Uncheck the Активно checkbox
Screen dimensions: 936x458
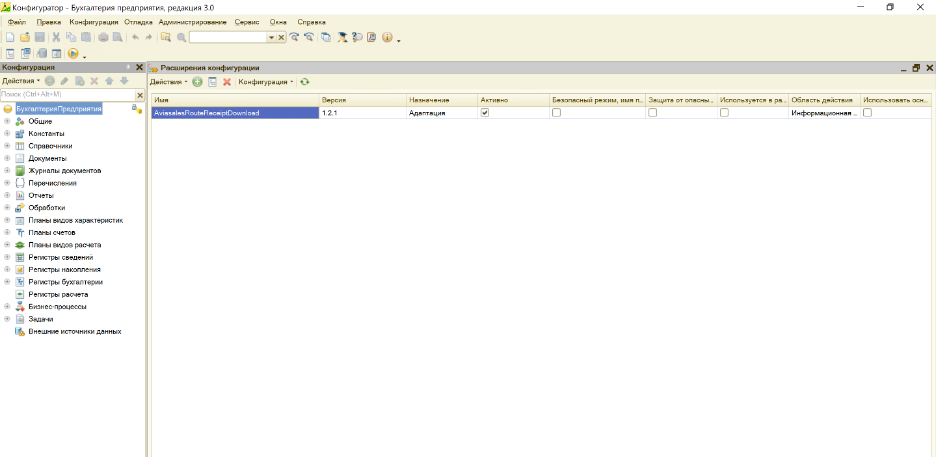(x=485, y=112)
